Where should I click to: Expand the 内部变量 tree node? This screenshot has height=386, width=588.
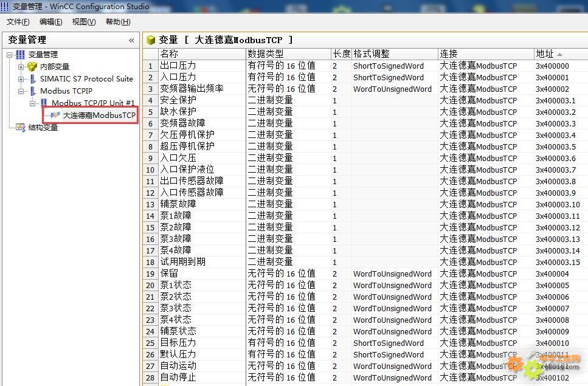coord(21,67)
